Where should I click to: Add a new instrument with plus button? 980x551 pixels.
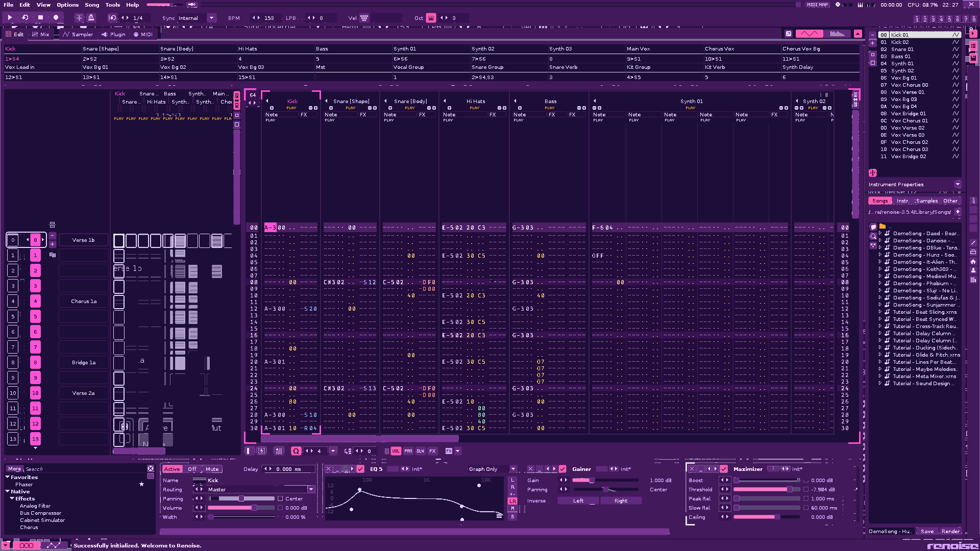pos(873,43)
